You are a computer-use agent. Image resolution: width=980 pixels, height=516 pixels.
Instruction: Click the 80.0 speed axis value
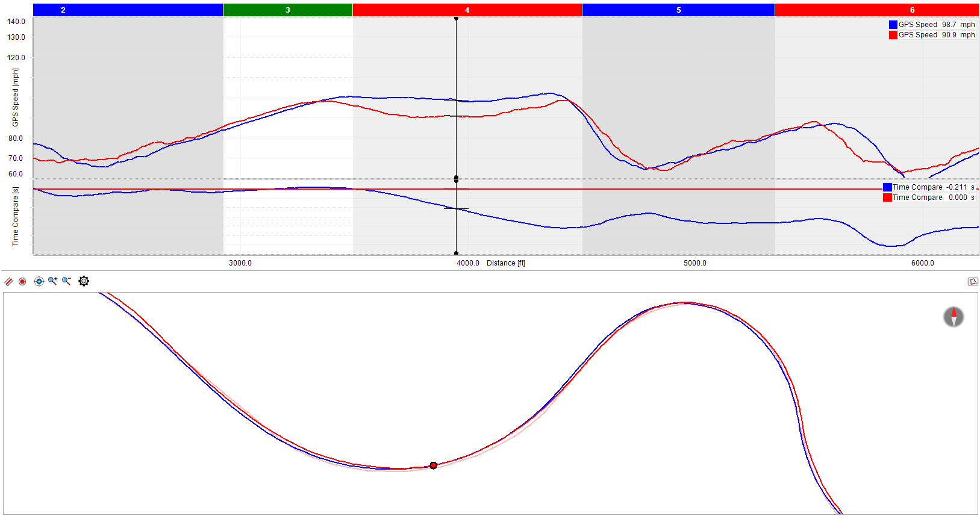(16, 138)
